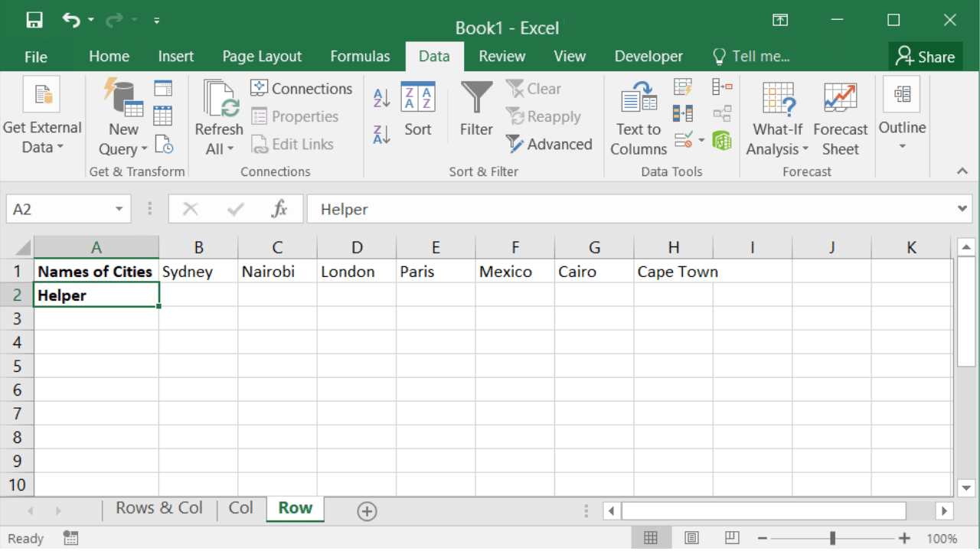Click the Advanced filter button
Image resolution: width=980 pixels, height=551 pixels.
549,144
